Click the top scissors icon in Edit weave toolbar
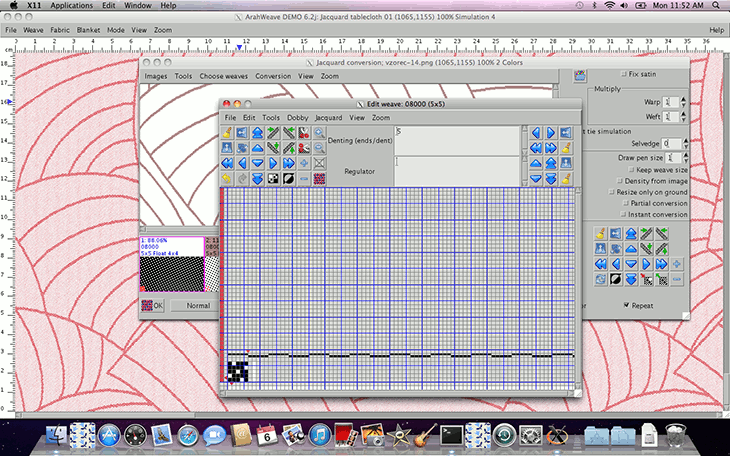Screen dimensions: 730x456 pos(304,133)
